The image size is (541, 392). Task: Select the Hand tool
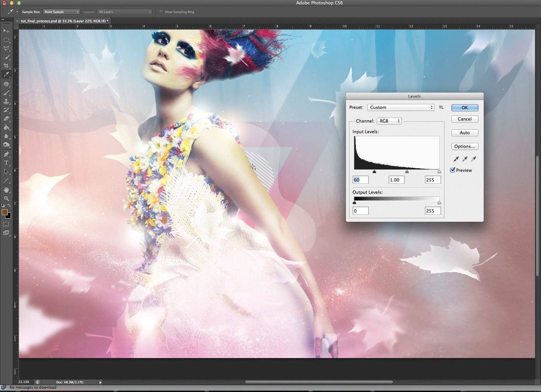[6, 190]
